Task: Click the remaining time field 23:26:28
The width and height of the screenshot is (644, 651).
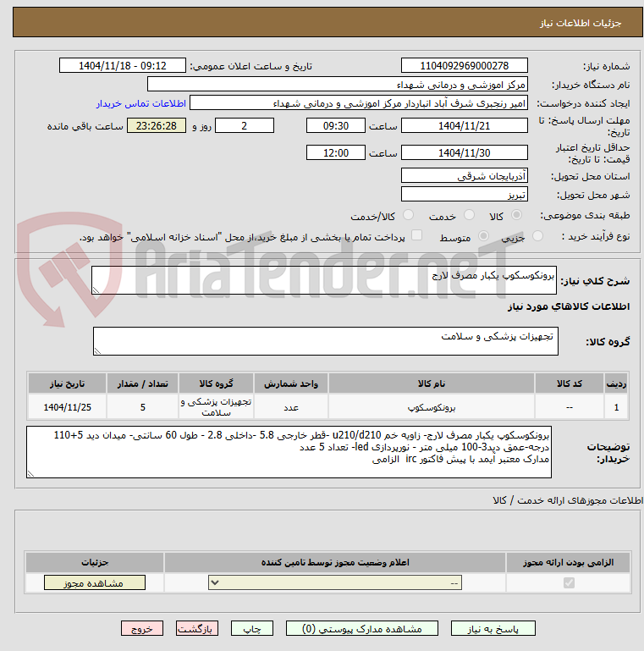Action: click(x=157, y=125)
